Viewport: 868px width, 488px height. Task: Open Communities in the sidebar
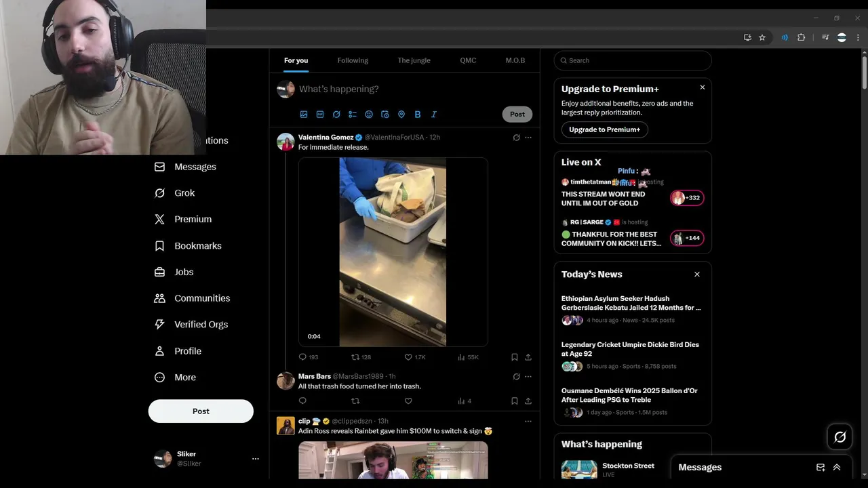[192, 298]
